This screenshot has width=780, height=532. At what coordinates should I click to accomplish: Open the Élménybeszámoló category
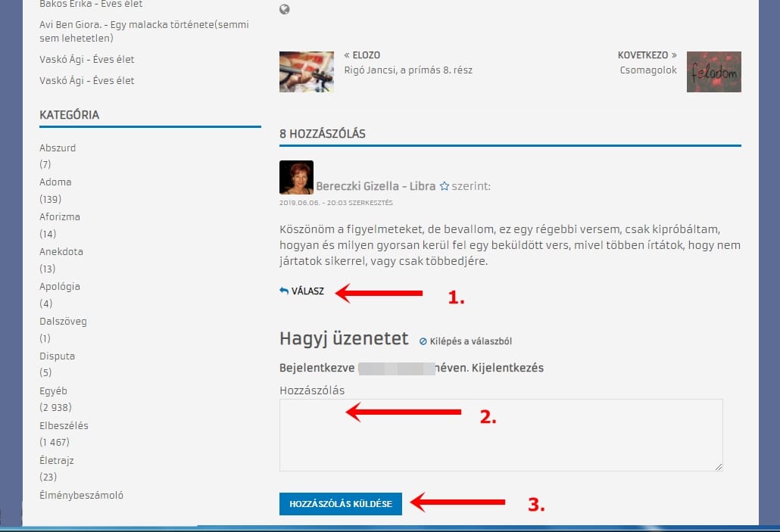(x=81, y=495)
